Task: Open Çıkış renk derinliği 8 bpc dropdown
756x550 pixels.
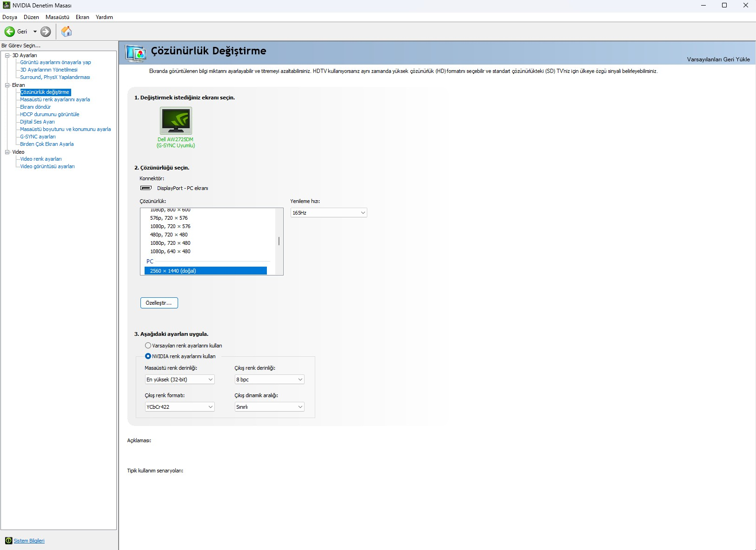Action: point(269,380)
